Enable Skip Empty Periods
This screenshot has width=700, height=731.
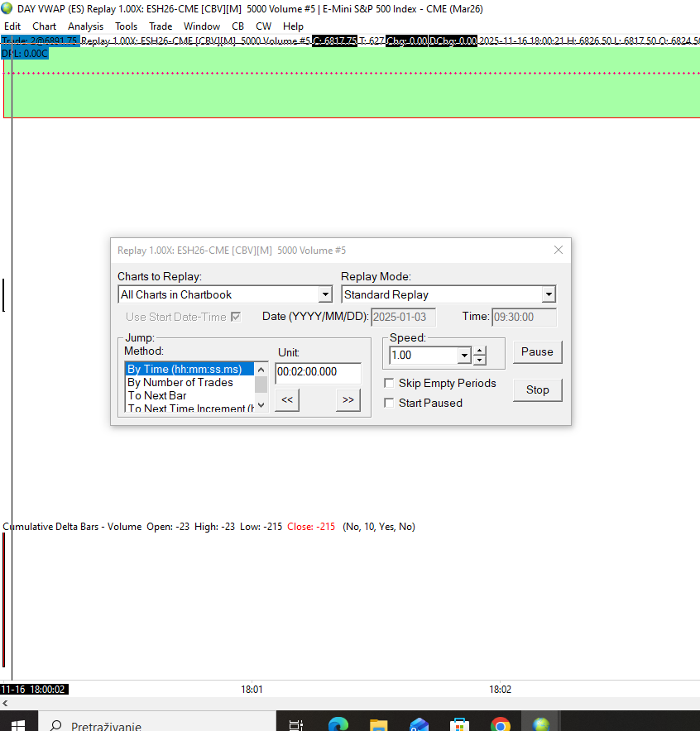coord(389,383)
